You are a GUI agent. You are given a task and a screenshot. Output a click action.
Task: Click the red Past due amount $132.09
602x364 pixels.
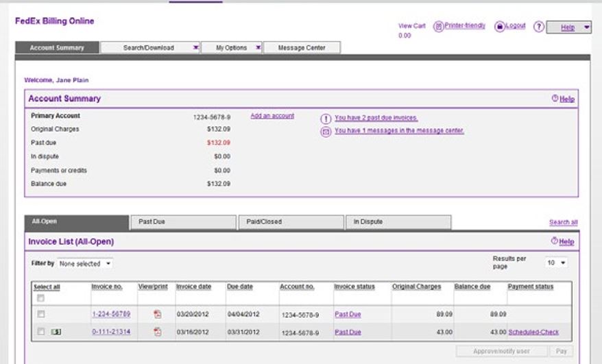point(219,143)
